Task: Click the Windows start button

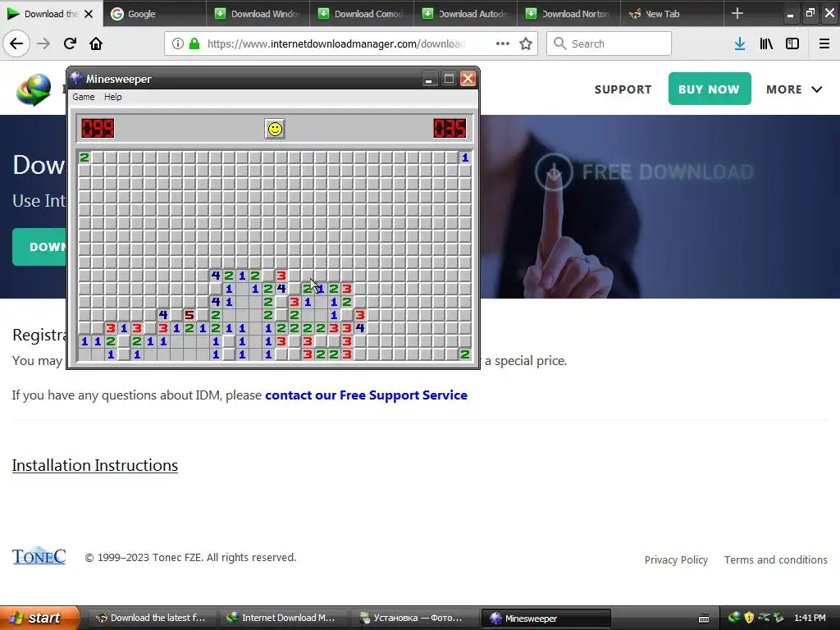Action: point(39,618)
